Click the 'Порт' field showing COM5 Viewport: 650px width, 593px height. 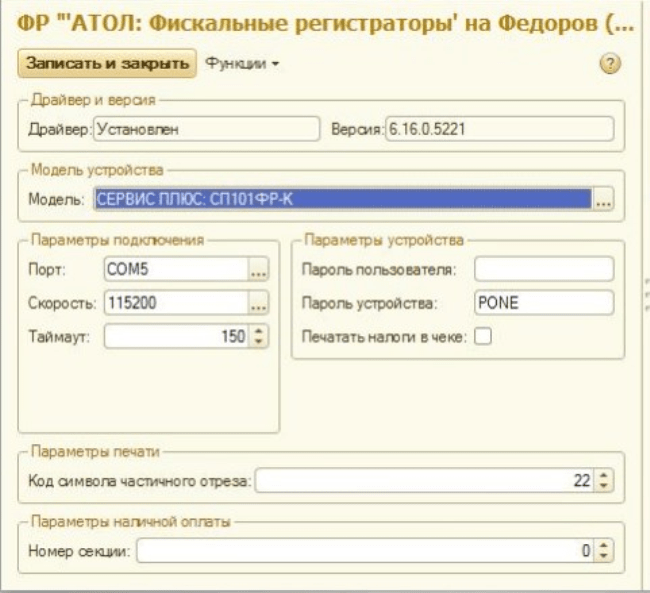coord(176,269)
